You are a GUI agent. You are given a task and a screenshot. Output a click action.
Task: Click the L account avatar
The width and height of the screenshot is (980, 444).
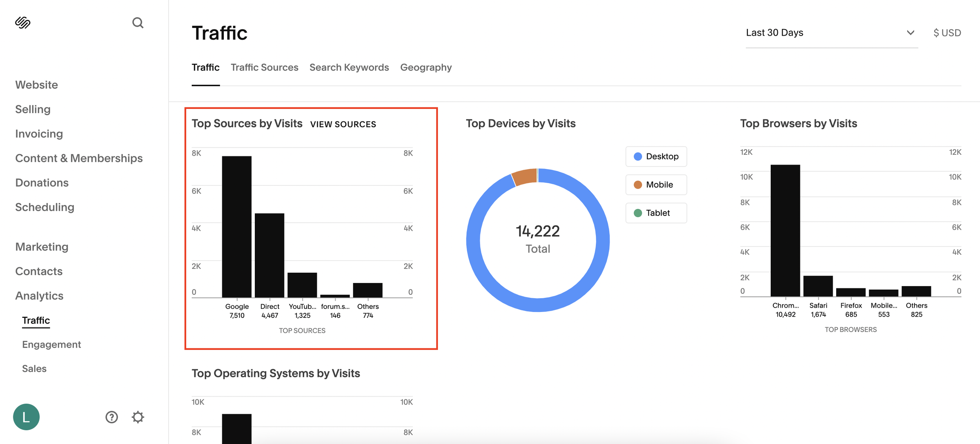(26, 417)
